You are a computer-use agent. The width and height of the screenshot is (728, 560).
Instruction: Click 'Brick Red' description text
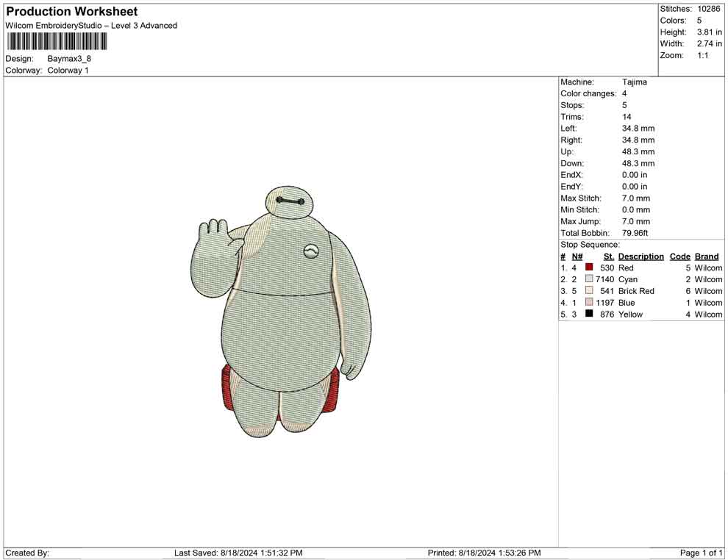tap(636, 291)
